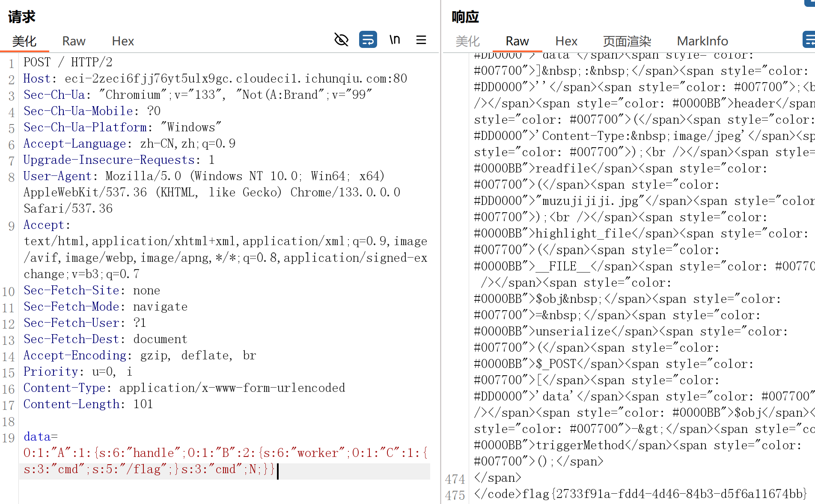Select the response 美化 tab
815x504 pixels.
[467, 41]
